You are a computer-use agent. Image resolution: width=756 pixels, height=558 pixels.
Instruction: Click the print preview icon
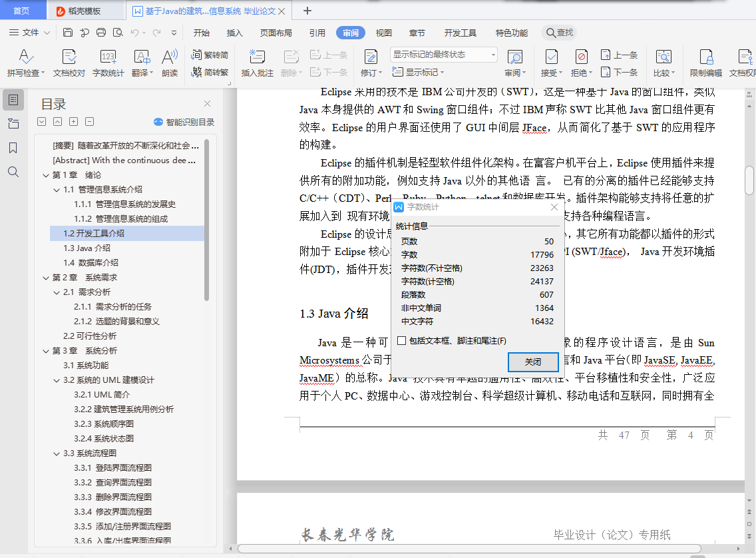coord(118,33)
